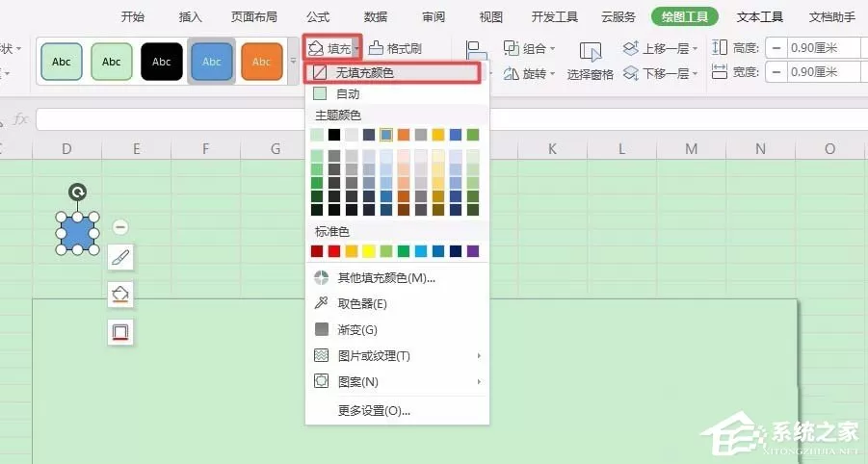Pick the 取色器(E) eyedropper
Screen dimensions: 868x464
pyautogui.click(x=397, y=303)
